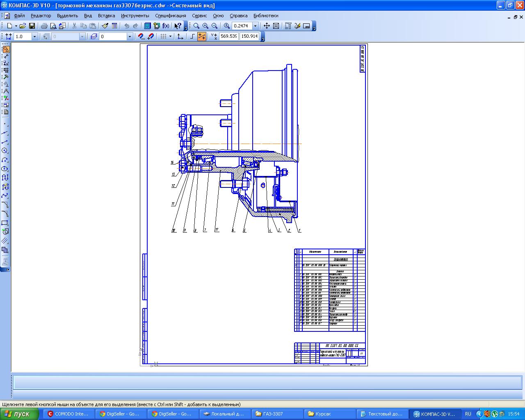Disable the highlighted rounding mode button

pyautogui.click(x=202, y=37)
